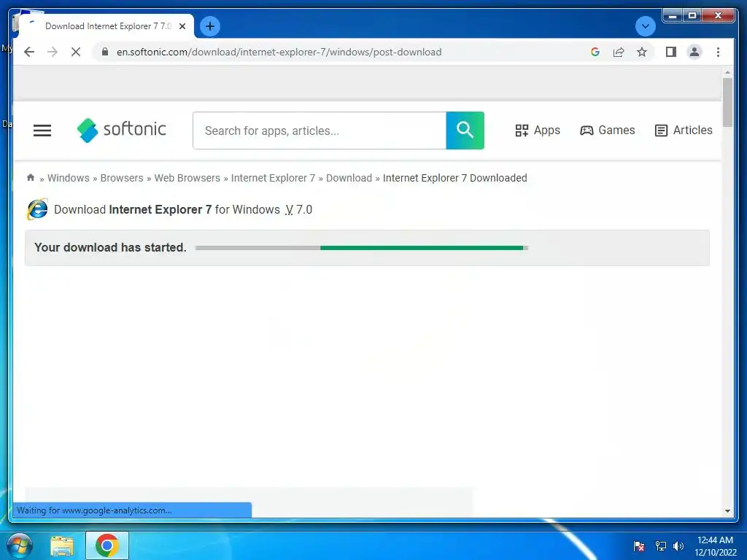Click the 'V 7.0' version text
This screenshot has height=560, width=747.
click(x=298, y=209)
